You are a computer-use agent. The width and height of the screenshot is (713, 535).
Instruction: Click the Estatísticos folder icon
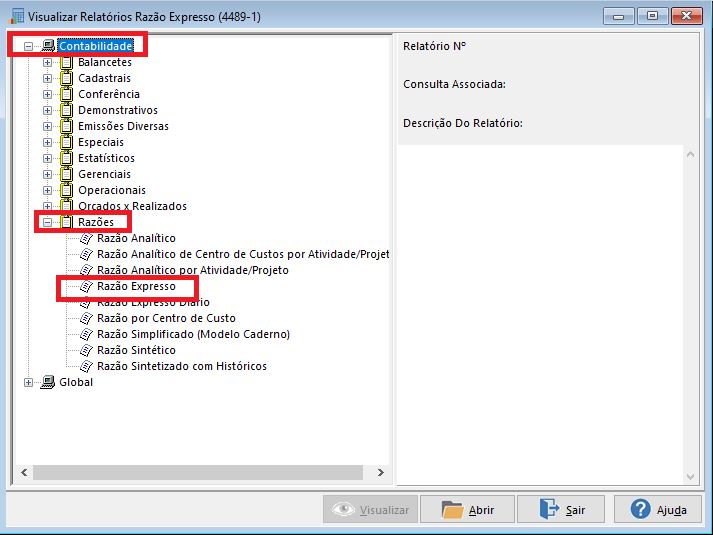point(66,158)
